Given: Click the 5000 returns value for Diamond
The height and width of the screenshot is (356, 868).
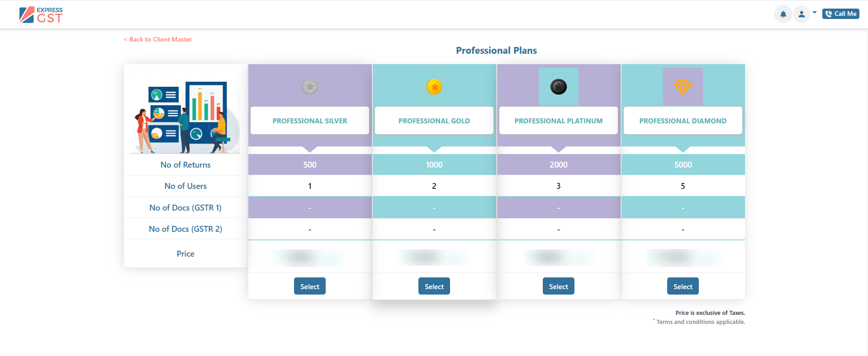Looking at the screenshot, I should pos(683,165).
